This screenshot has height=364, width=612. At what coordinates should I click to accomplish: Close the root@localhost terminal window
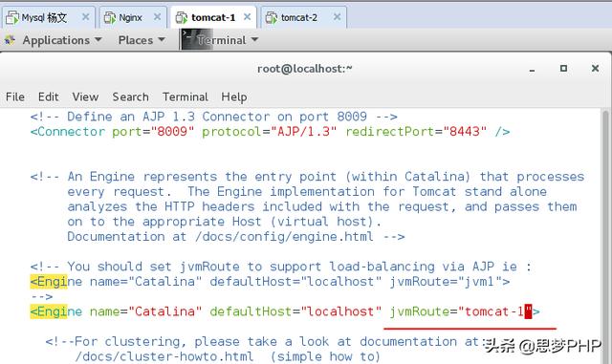pyautogui.click(x=595, y=68)
